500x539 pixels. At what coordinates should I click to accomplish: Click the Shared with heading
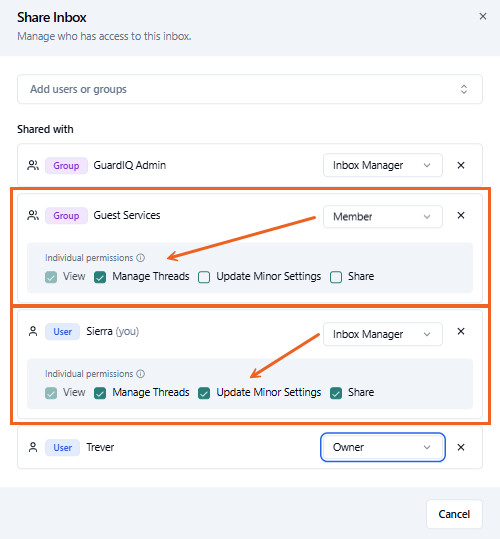tap(45, 129)
